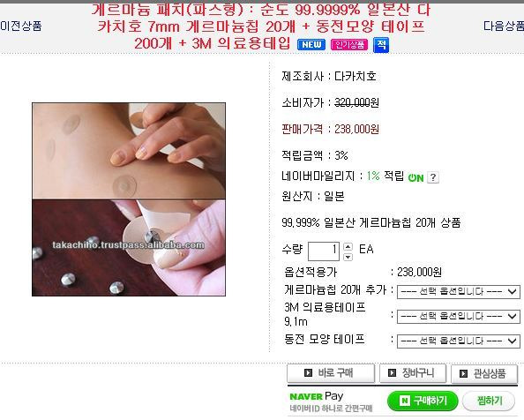The height and width of the screenshot is (420, 524).
Task: Click the 바로 구매 button
Action: 331,373
